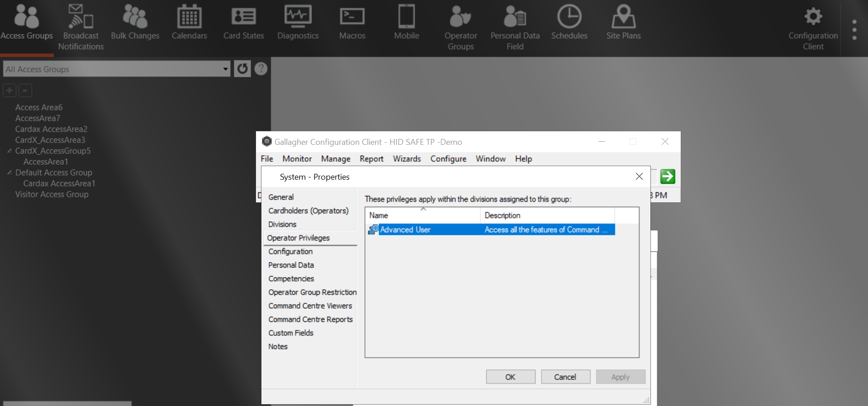This screenshot has width=868, height=406.
Task: Open the Help menu
Action: pos(523,159)
